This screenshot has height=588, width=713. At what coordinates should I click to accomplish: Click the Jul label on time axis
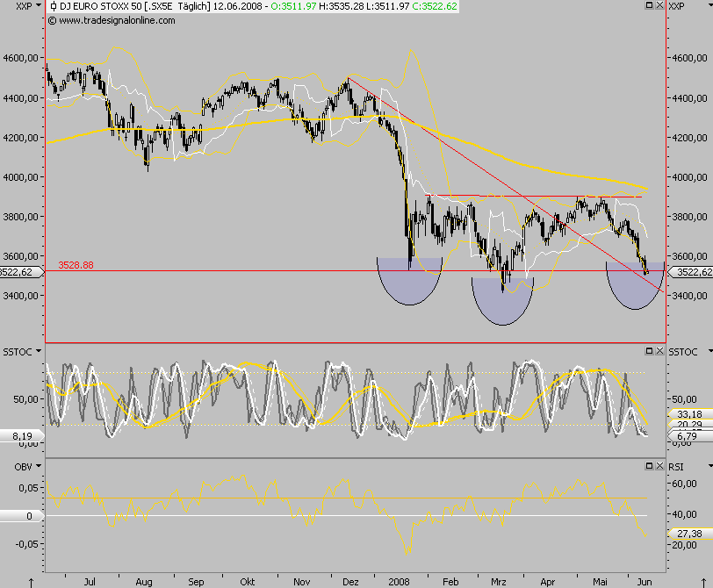tap(90, 582)
